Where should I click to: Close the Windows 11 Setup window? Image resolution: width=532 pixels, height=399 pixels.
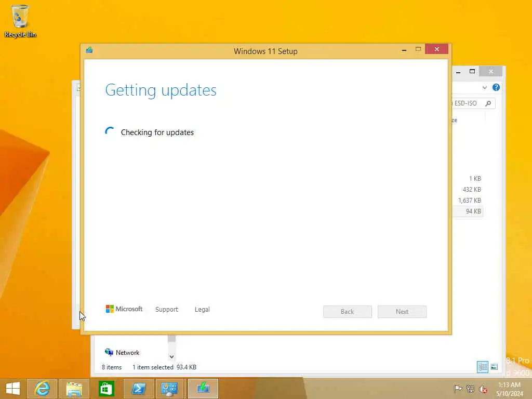[436, 49]
